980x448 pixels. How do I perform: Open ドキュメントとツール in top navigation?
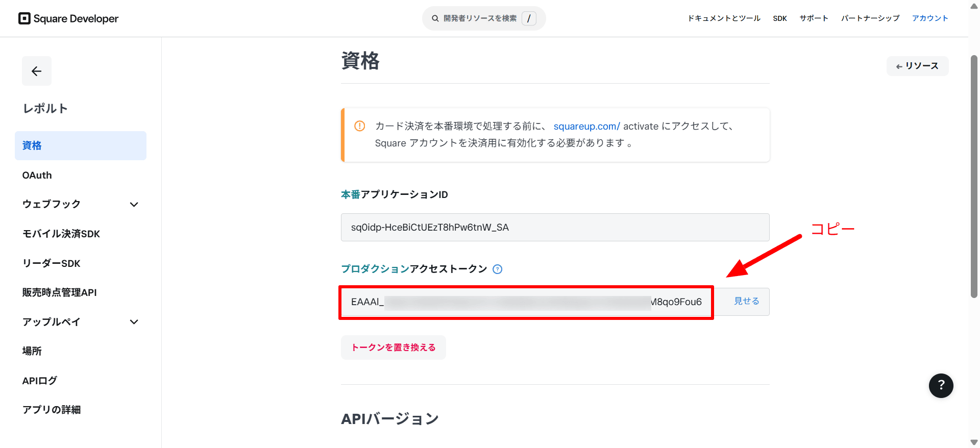click(724, 18)
